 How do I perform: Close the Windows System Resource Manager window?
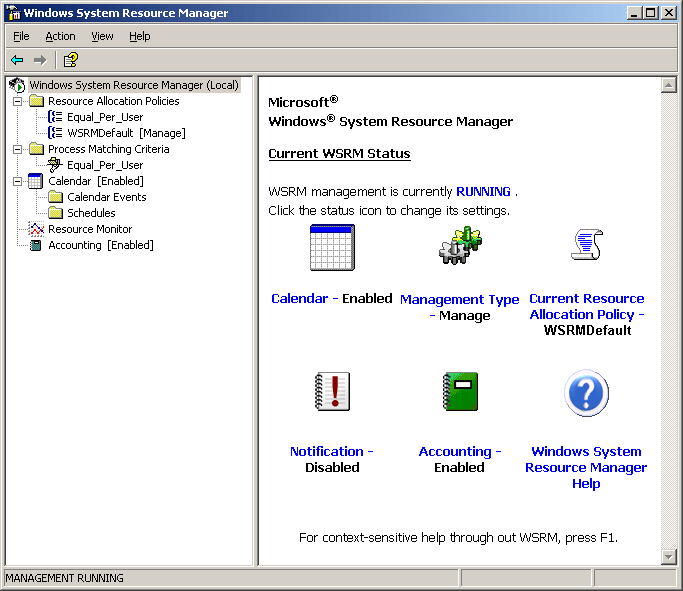(668, 13)
